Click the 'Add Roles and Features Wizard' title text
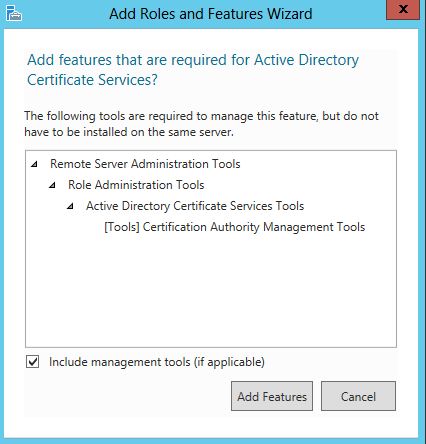Viewport: 426px width, 444px height. [x=211, y=14]
